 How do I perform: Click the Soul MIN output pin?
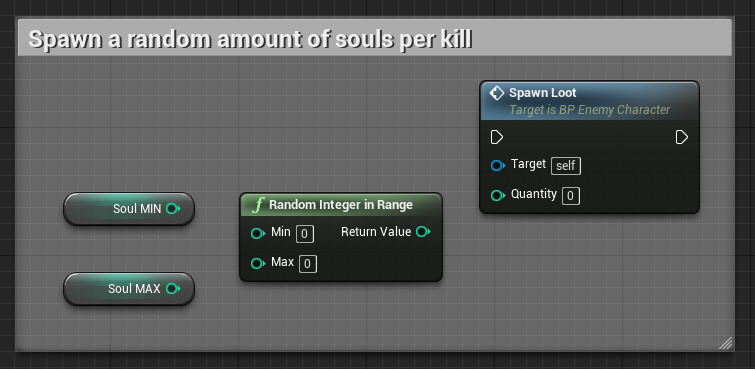tap(172, 209)
